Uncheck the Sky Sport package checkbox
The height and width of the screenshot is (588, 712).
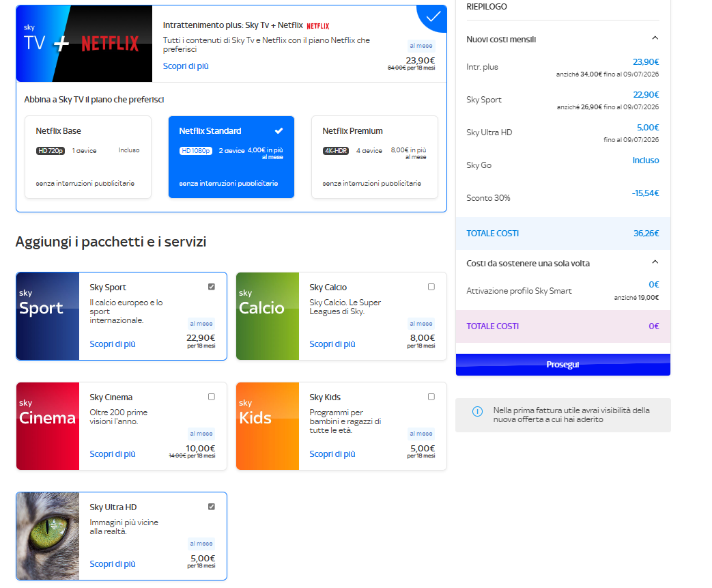212,287
